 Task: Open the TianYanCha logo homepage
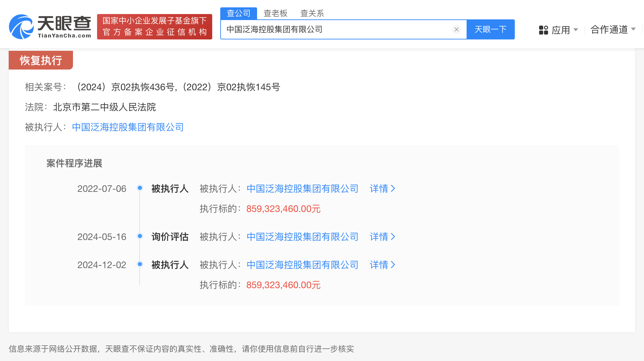pos(50,27)
